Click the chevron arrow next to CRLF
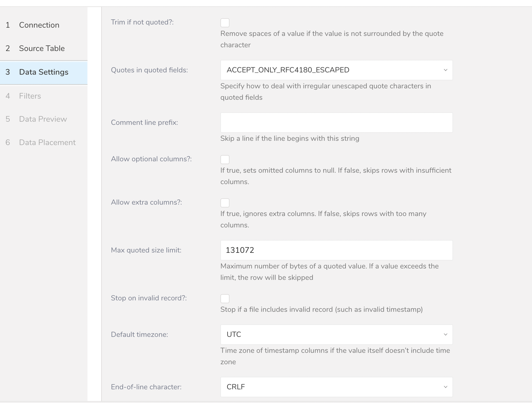Viewport: 532px width, 403px height. point(445,387)
